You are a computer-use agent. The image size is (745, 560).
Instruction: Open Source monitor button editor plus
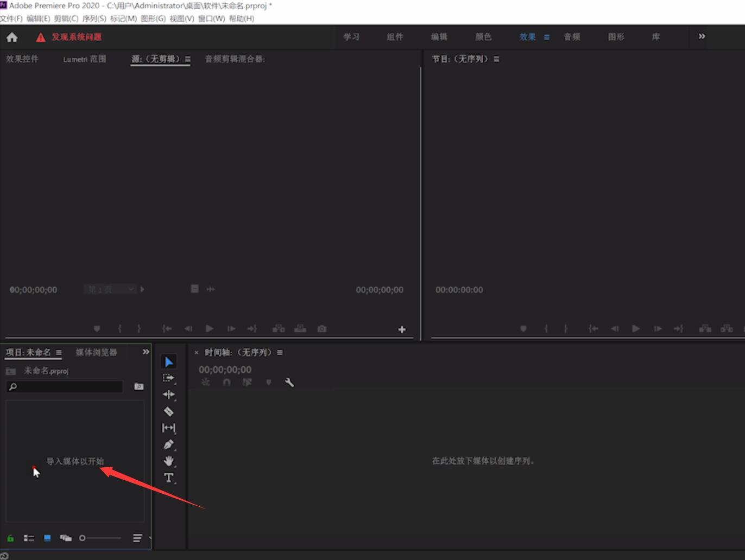[x=402, y=329]
